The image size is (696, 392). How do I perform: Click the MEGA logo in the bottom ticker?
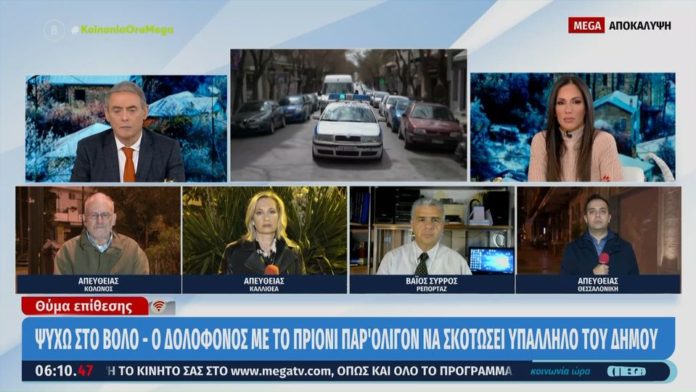point(626,371)
